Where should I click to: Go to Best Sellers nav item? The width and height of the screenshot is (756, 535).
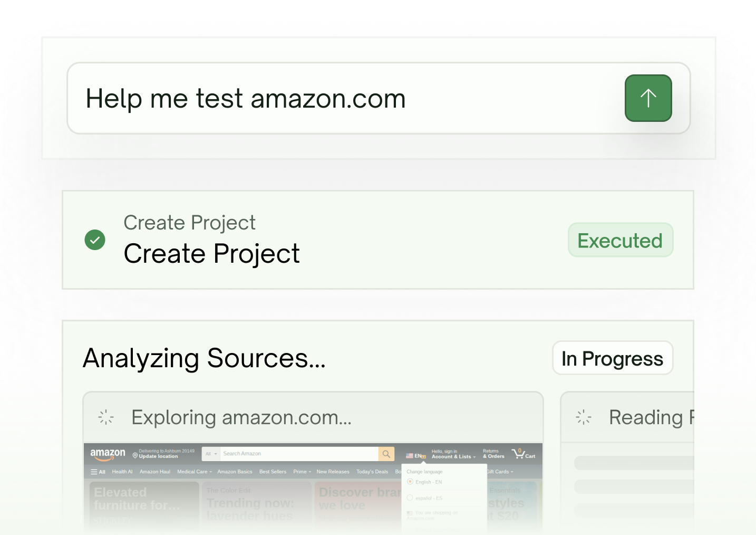tap(273, 472)
